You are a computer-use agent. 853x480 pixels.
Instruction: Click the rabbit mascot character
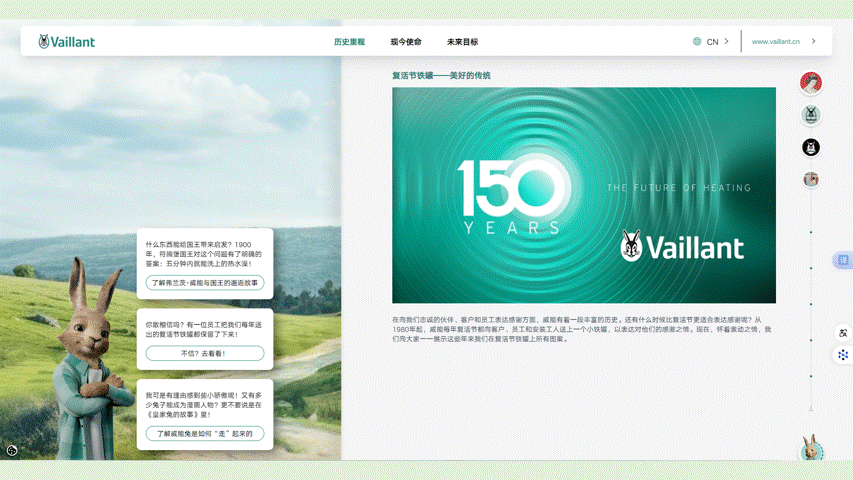click(x=90, y=359)
